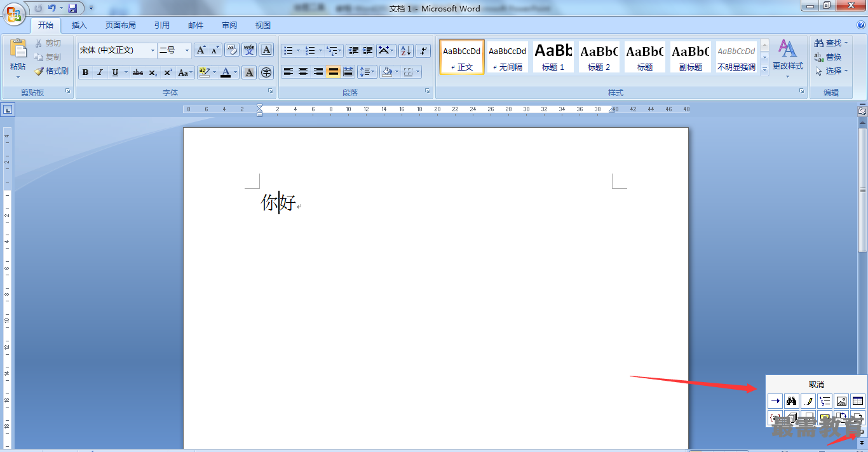
Task: Center align text
Action: click(x=303, y=72)
